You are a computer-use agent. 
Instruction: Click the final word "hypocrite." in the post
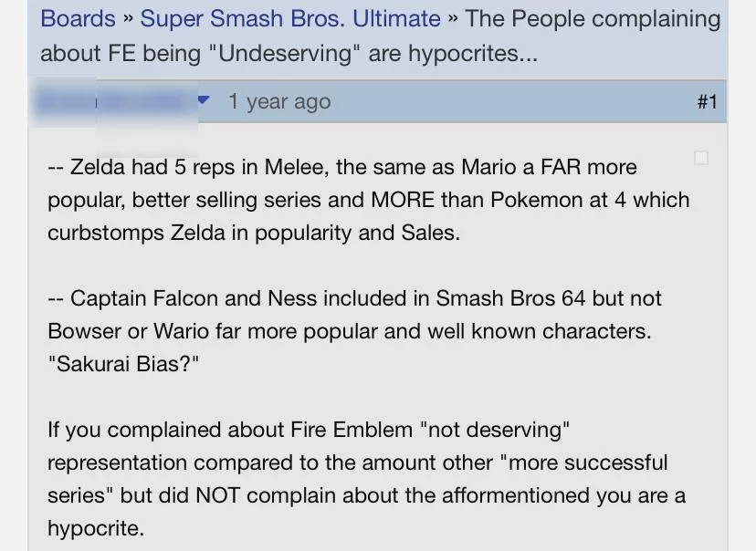(x=96, y=528)
